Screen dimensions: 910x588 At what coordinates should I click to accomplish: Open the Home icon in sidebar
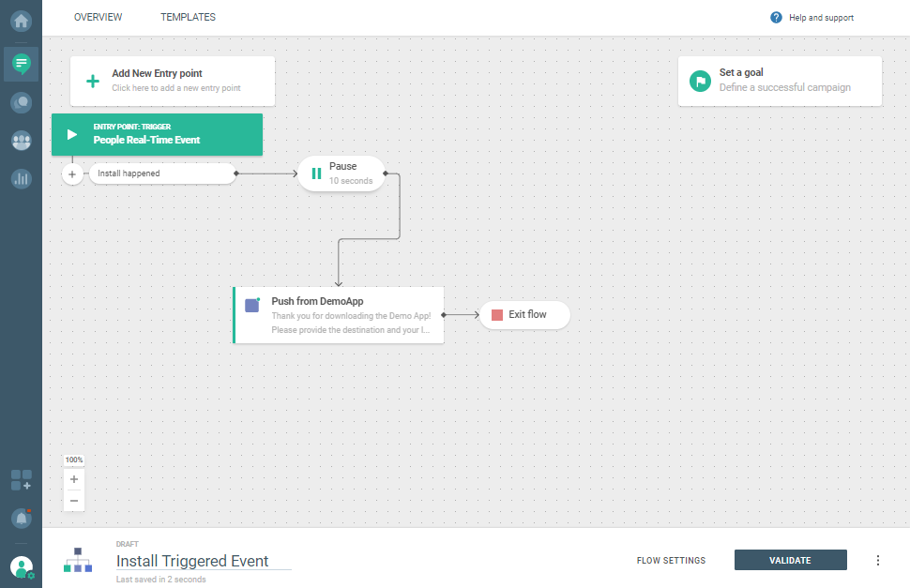point(21,19)
